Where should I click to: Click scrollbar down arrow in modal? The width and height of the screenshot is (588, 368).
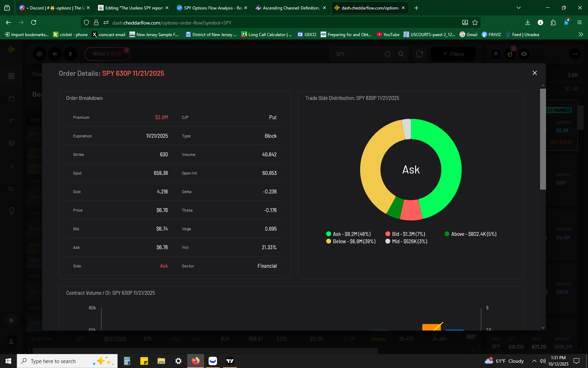point(543,328)
